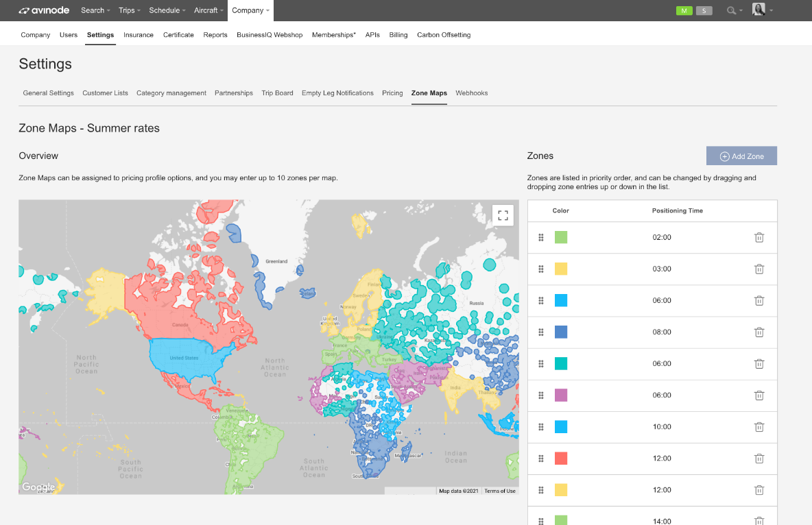Open the magnifier quick search dropdown

(735, 10)
